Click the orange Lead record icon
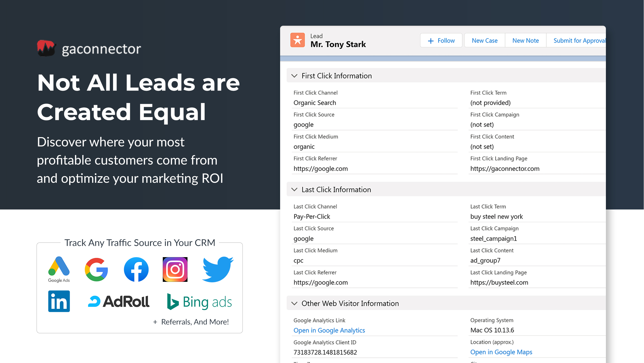The width and height of the screenshot is (644, 363). pyautogui.click(x=298, y=40)
